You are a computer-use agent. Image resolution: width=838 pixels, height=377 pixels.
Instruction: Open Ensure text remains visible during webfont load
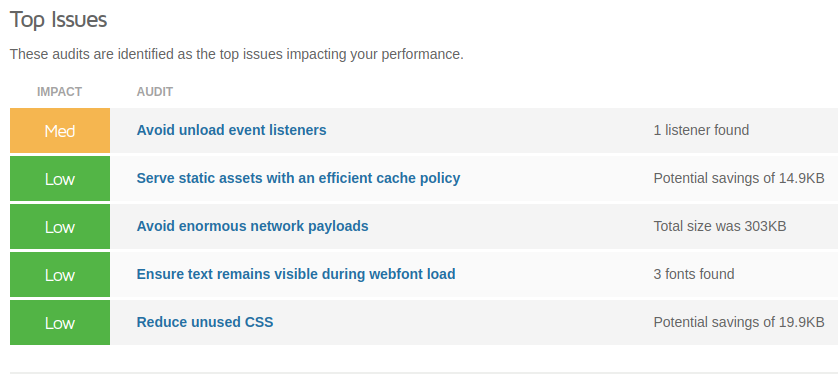tap(296, 274)
